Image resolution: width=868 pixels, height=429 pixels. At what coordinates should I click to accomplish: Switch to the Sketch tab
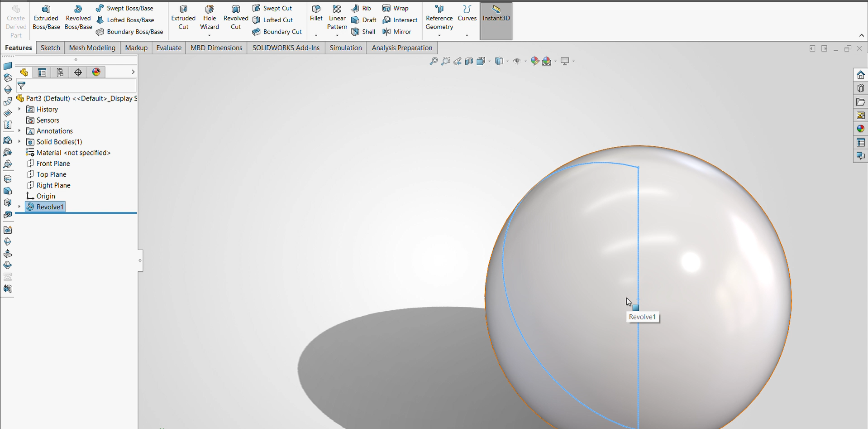[x=50, y=48]
